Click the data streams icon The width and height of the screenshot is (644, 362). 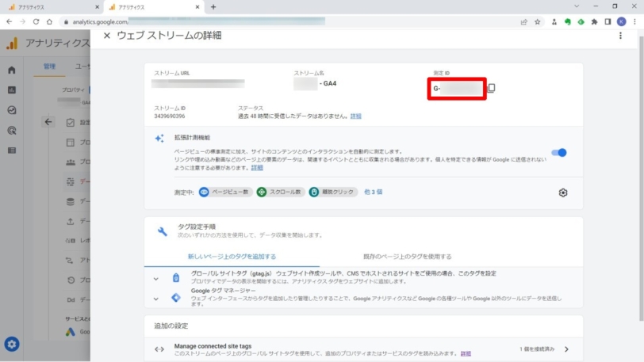[x=71, y=181]
